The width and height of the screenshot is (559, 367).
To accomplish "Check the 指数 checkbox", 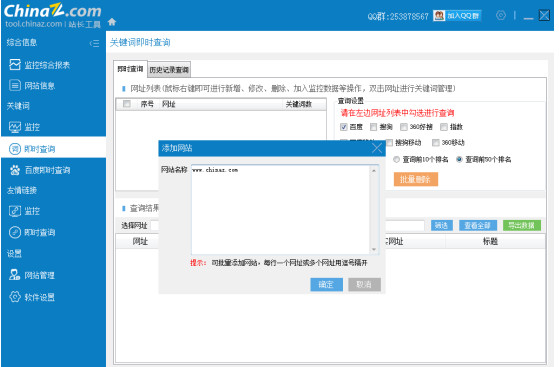I will click(x=444, y=127).
